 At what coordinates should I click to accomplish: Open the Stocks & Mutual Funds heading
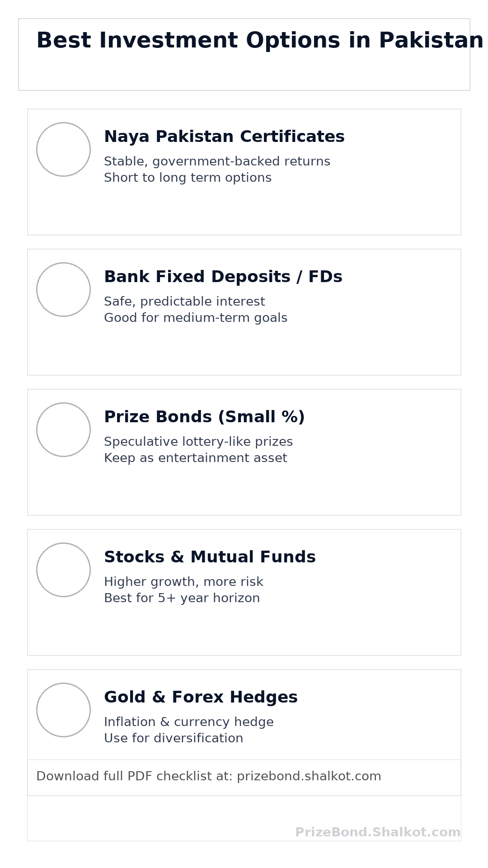pos(210,557)
